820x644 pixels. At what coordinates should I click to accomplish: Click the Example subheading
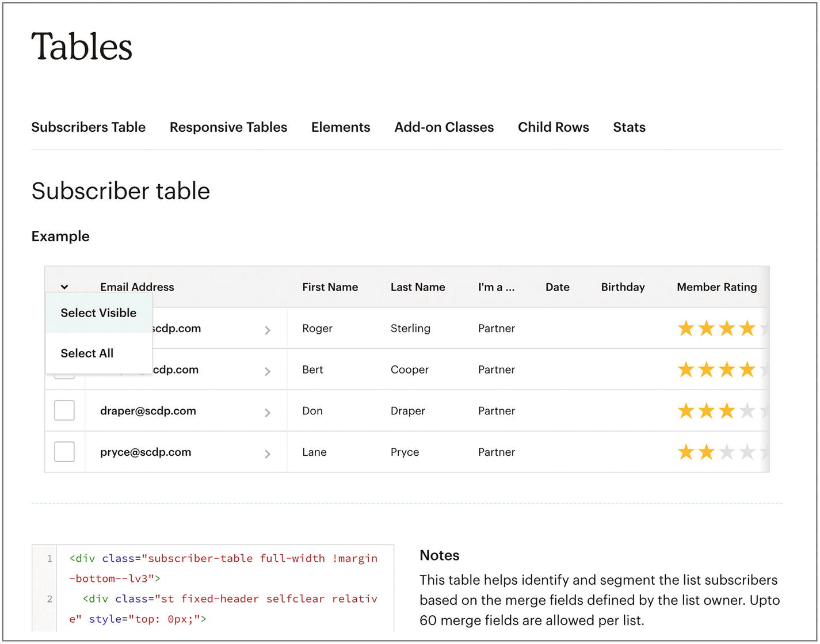(60, 237)
